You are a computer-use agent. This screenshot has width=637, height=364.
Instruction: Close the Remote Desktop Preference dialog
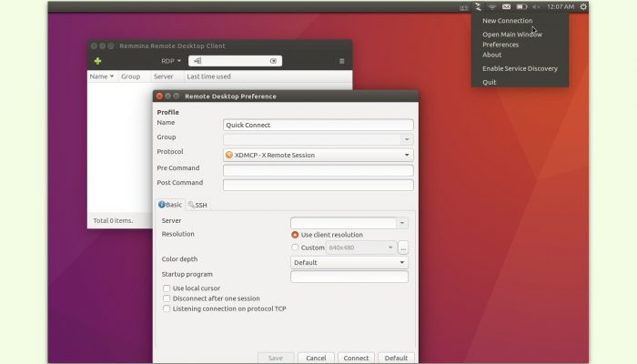point(159,96)
